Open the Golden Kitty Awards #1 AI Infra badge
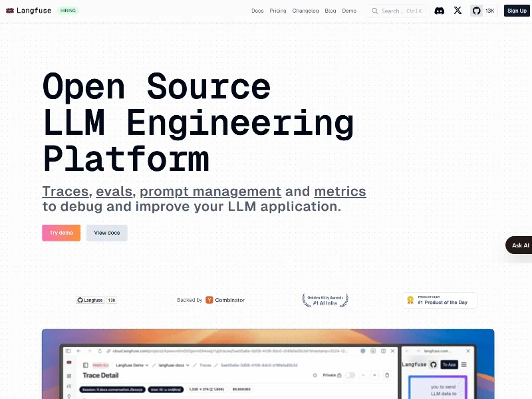 (325, 301)
